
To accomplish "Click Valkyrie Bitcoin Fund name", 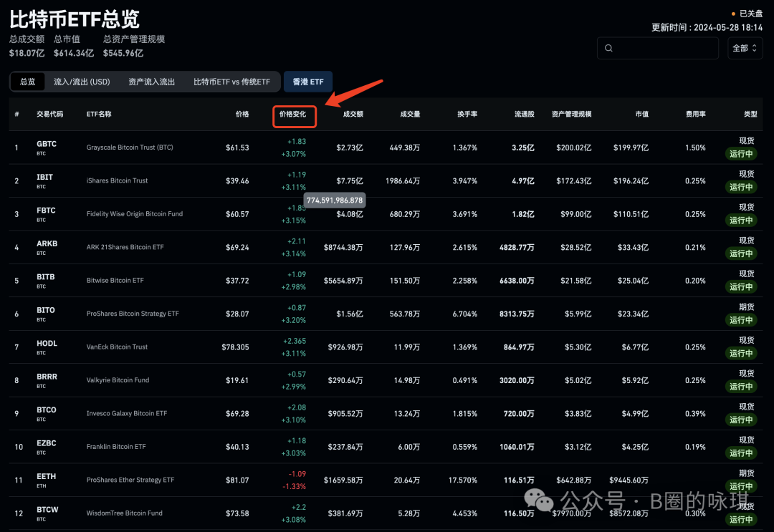I will pos(118,380).
